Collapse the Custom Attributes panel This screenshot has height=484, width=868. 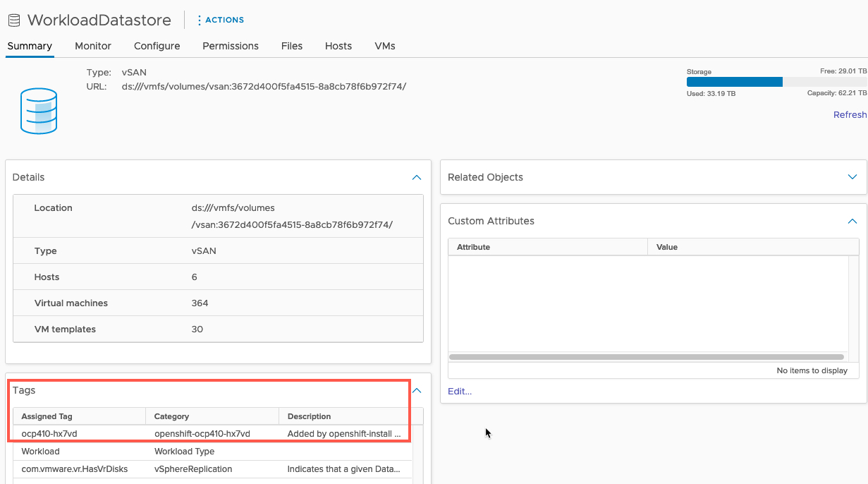[x=852, y=221]
